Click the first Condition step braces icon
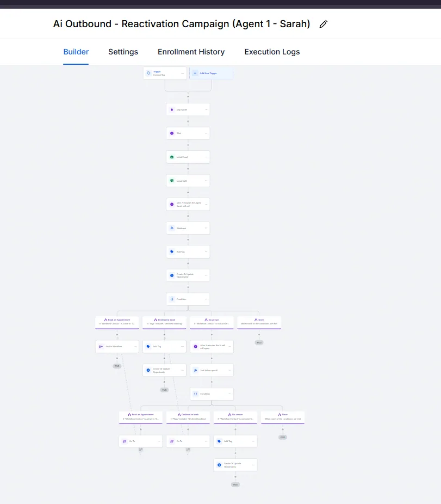The height and width of the screenshot is (504, 441). (172, 299)
